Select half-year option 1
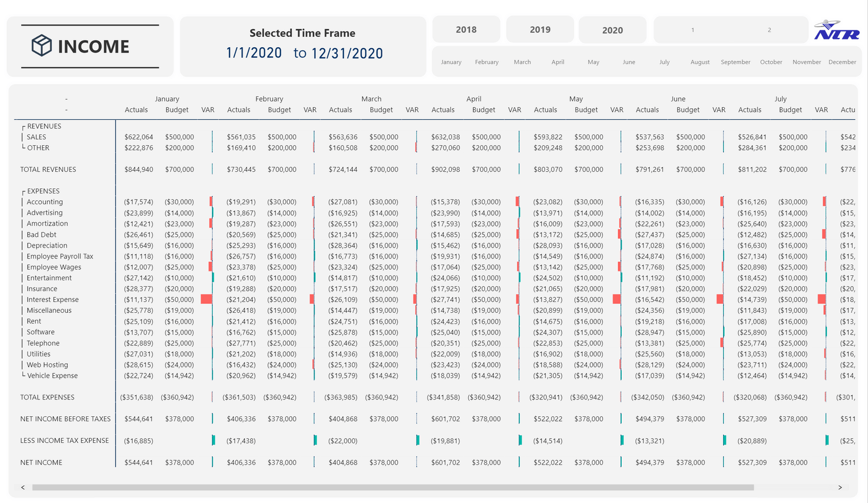The width and height of the screenshot is (868, 503). [x=693, y=30]
